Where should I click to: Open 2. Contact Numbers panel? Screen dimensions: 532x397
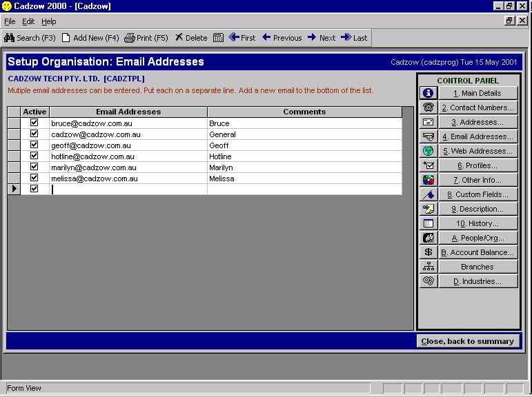click(x=478, y=108)
